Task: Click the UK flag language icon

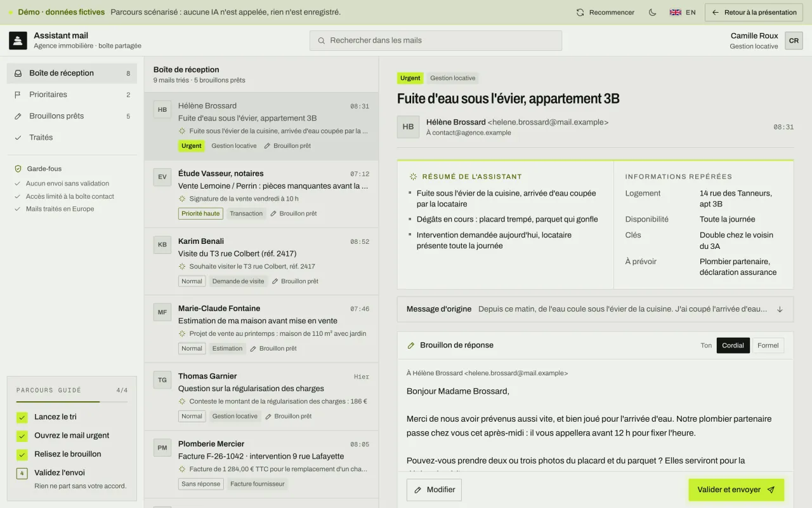Action: (x=676, y=12)
